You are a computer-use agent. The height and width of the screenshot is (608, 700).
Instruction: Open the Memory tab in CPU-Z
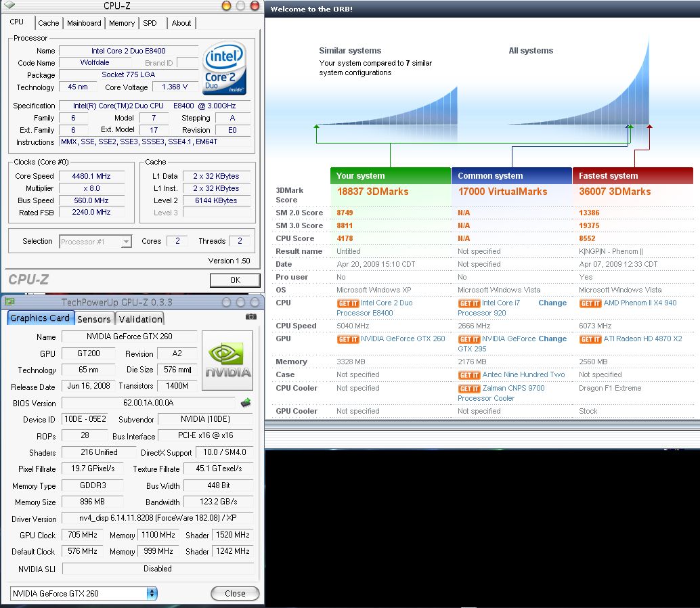pyautogui.click(x=121, y=23)
